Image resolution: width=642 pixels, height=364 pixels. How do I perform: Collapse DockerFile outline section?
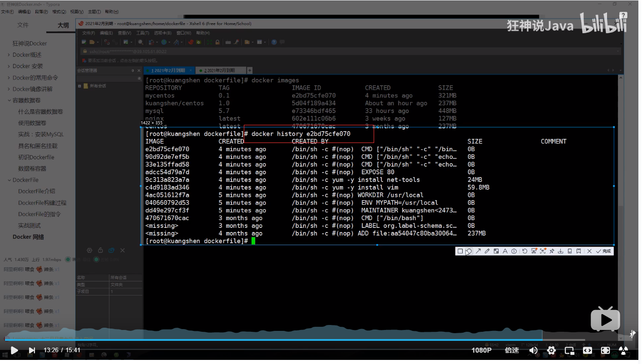pos(9,180)
